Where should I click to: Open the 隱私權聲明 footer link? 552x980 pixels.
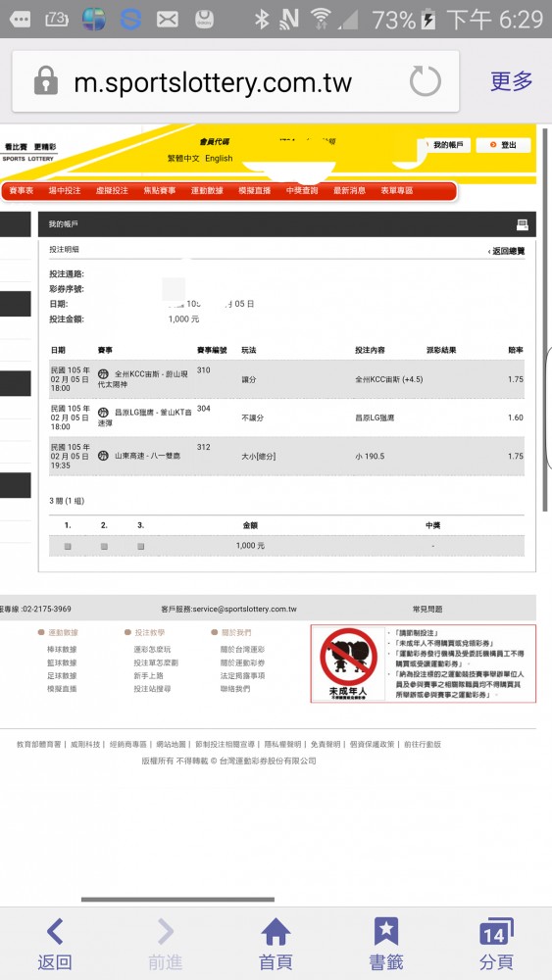point(282,745)
